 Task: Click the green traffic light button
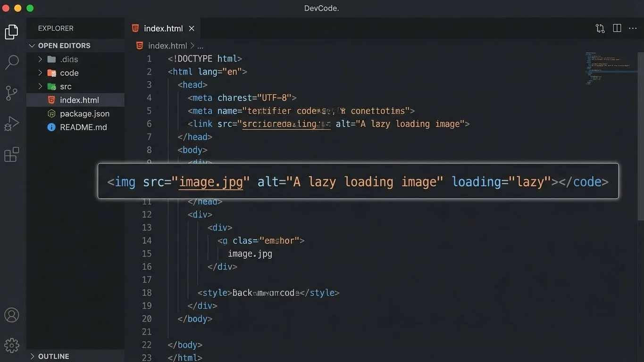point(30,8)
